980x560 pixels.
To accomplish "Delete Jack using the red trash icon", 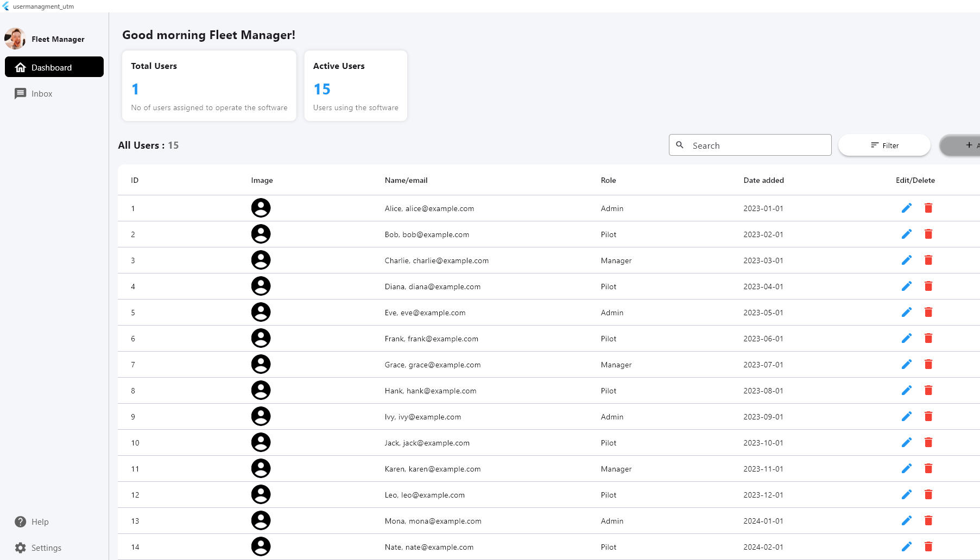I will point(928,442).
